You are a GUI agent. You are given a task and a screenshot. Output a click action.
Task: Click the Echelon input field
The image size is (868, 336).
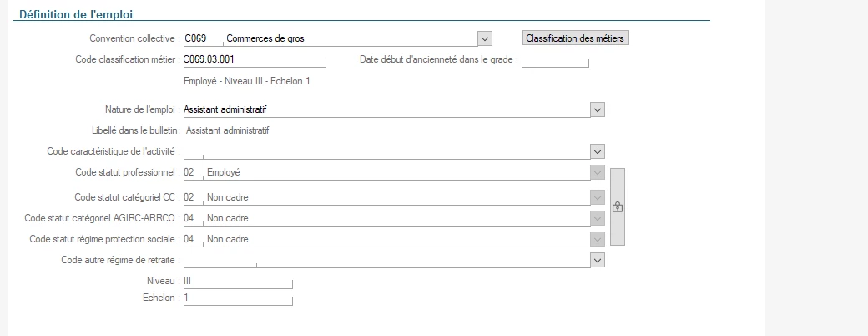[237, 298]
